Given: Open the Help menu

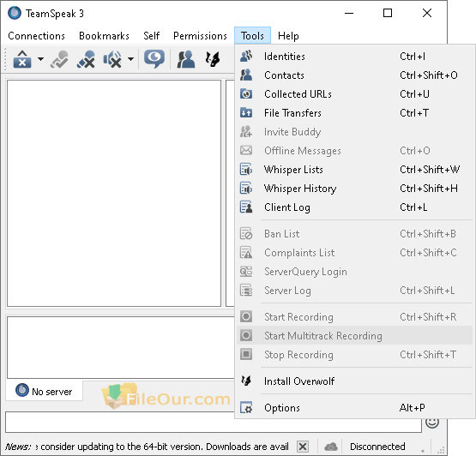Looking at the screenshot, I should (x=288, y=36).
